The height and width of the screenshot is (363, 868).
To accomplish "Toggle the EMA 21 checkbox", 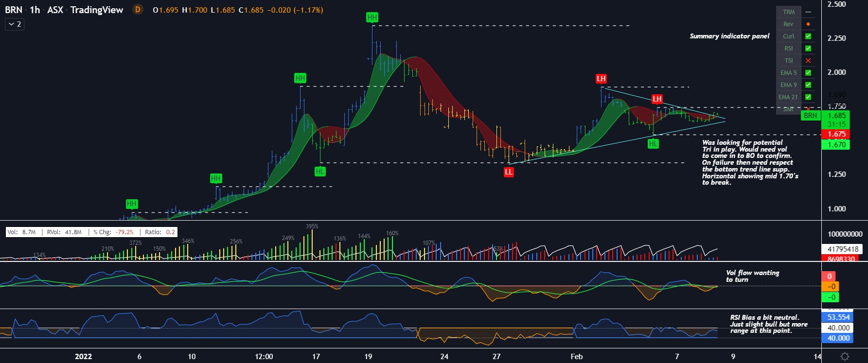I will click(x=808, y=97).
